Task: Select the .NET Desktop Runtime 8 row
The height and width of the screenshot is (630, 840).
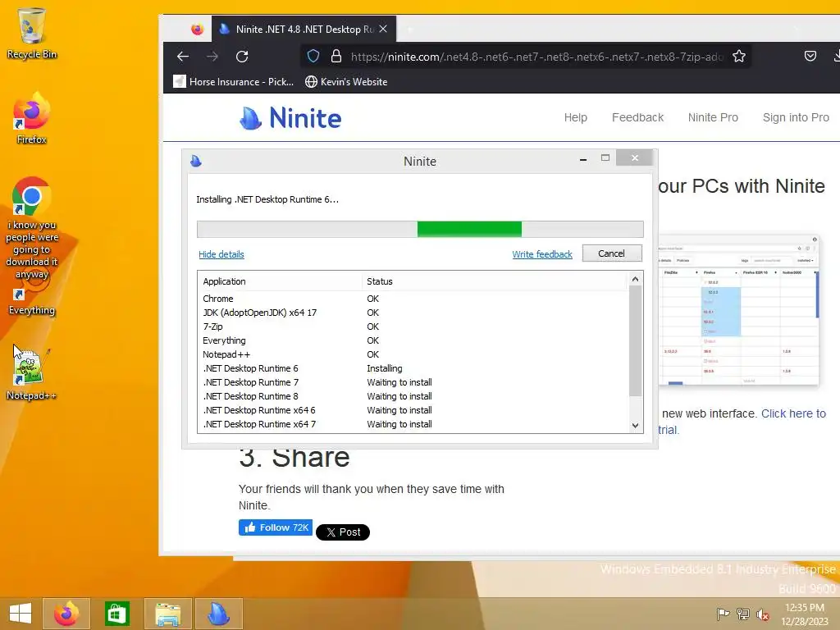Action: 413,396
